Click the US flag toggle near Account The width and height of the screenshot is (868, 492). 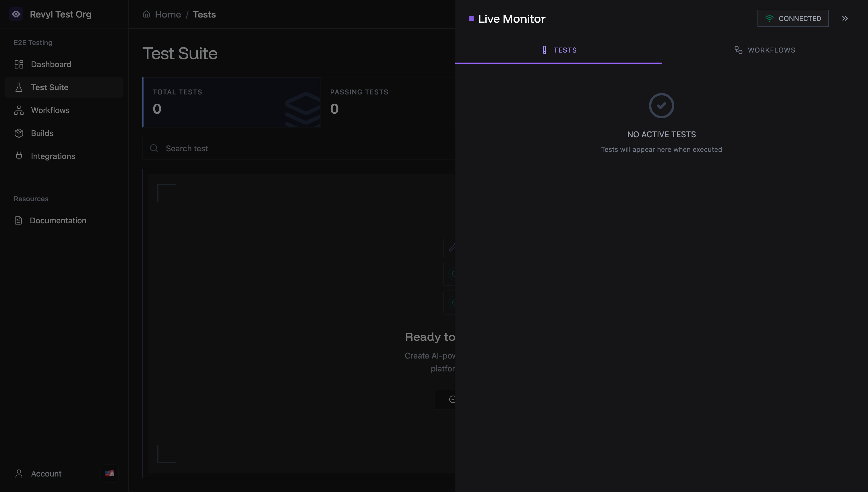click(x=109, y=473)
